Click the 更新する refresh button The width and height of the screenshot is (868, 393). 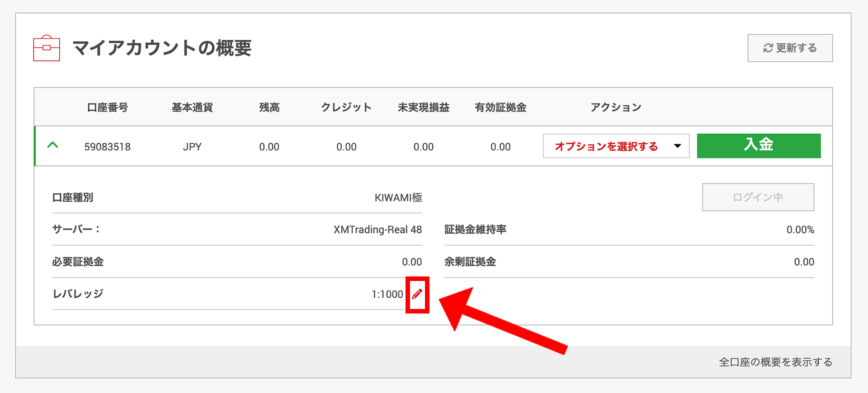click(790, 48)
